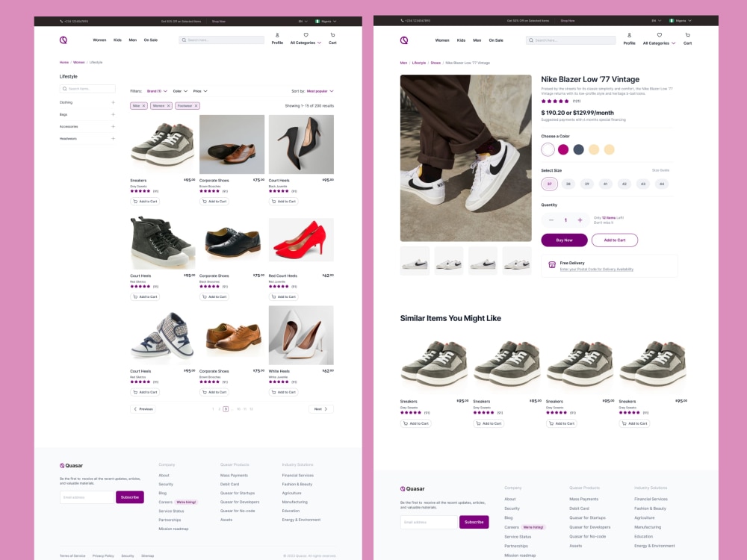The image size is (747, 560).
Task: Select the white color swatch
Action: [x=548, y=149]
